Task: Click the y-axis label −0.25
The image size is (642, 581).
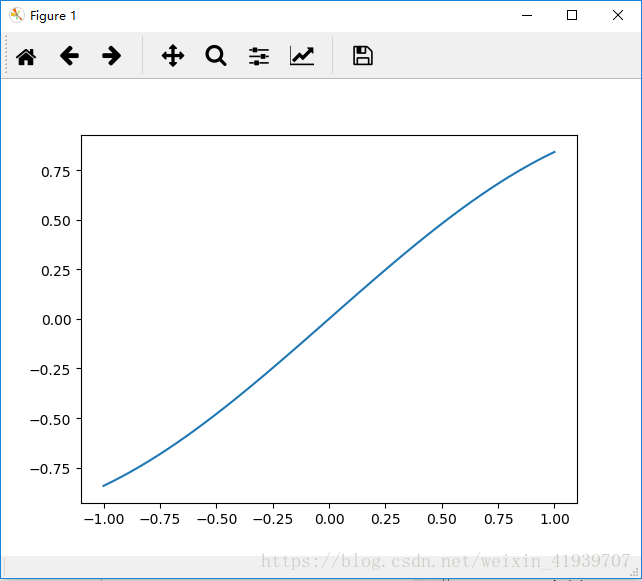Action: [50, 370]
